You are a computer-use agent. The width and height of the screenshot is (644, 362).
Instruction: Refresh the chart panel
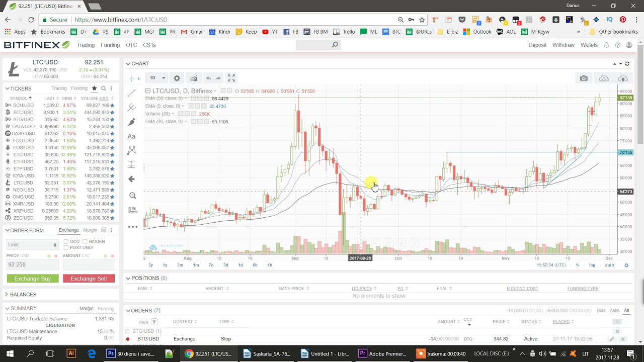coord(627,64)
